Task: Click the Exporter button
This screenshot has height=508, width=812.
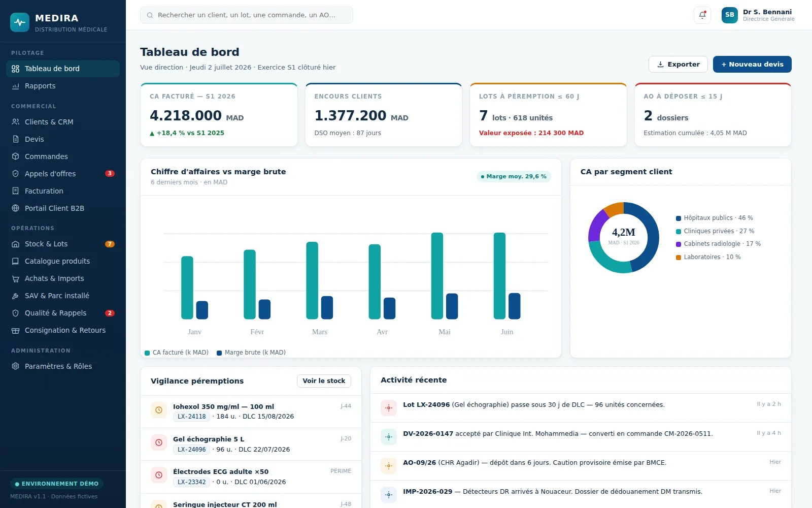Action: [678, 65]
